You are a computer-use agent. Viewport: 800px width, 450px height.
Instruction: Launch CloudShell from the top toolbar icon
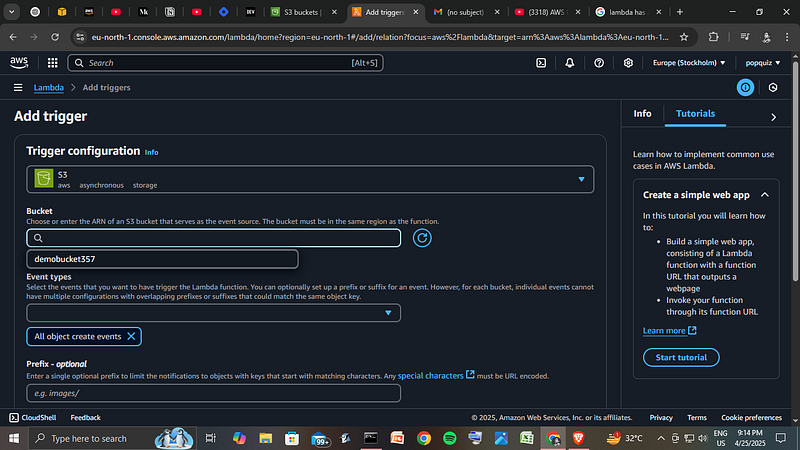point(541,63)
